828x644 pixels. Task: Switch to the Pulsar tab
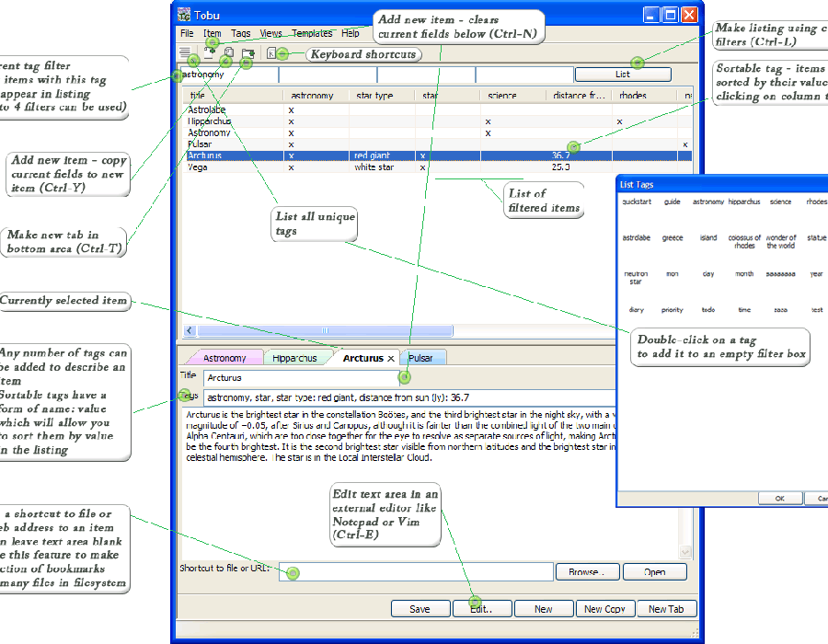click(420, 358)
